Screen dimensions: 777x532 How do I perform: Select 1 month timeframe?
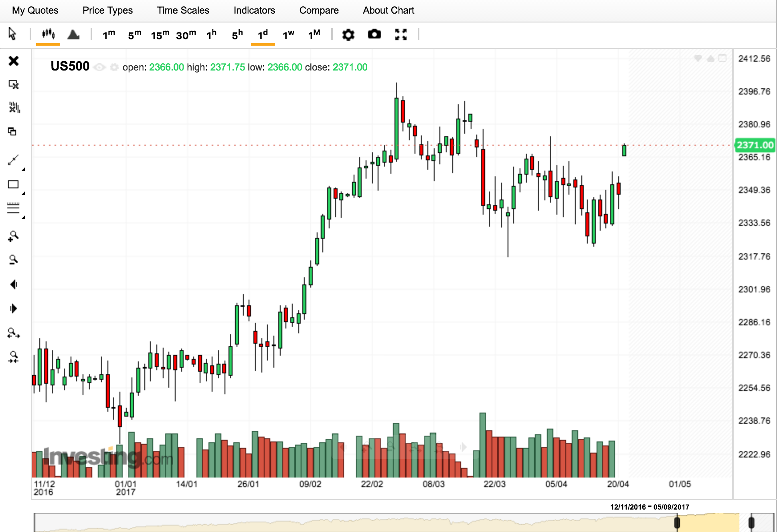click(314, 34)
